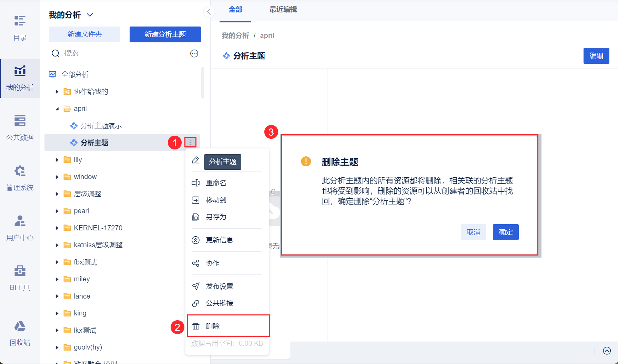Viewport: 618px width, 364px height.
Task: Expand the miley folder arrow
Action: point(57,279)
